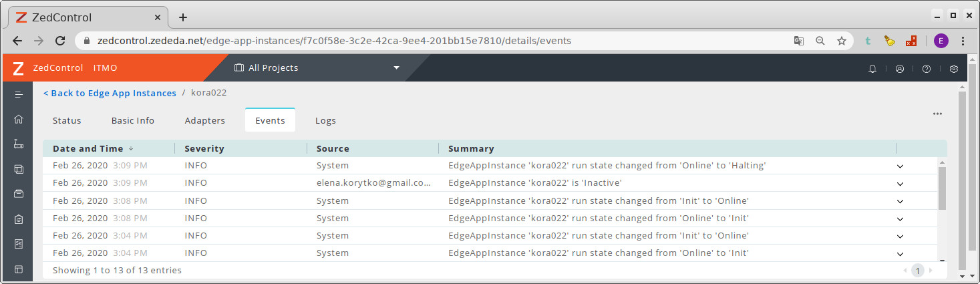Expand the 'Online' to 'Halting' event row
980x284 pixels.
click(900, 166)
